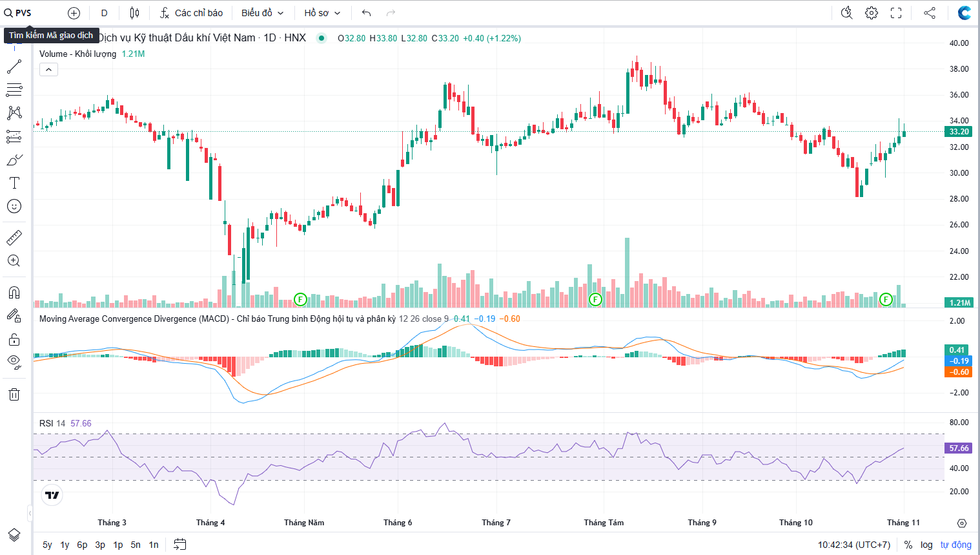This screenshot has width=980, height=555.
Task: Enter fullscreen mode
Action: point(896,13)
